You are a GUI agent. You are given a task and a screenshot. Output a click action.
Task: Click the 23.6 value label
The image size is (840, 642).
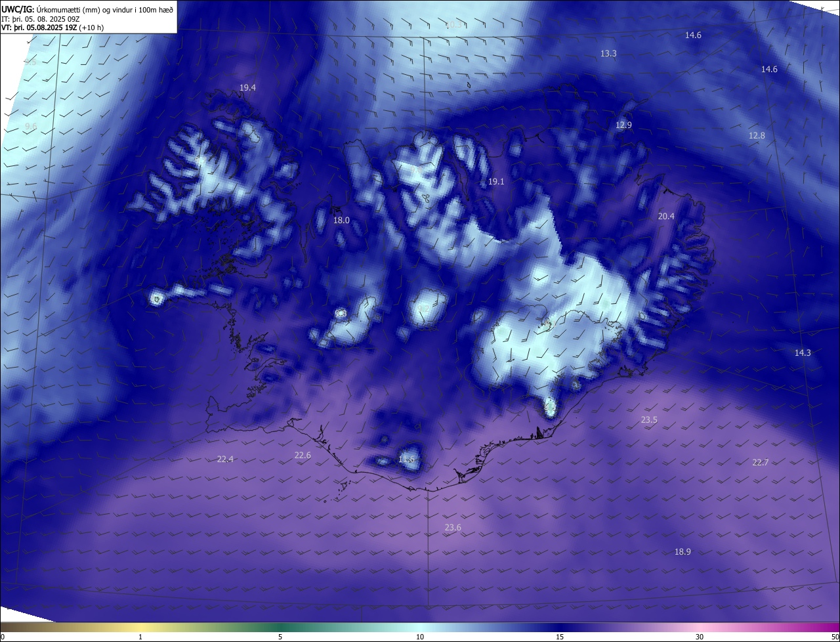pyautogui.click(x=453, y=528)
